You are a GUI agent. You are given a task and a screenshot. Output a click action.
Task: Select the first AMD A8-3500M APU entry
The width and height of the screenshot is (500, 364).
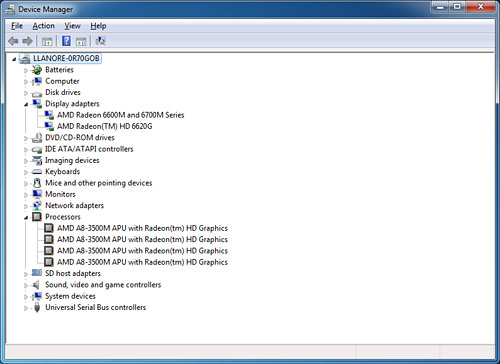(142, 228)
